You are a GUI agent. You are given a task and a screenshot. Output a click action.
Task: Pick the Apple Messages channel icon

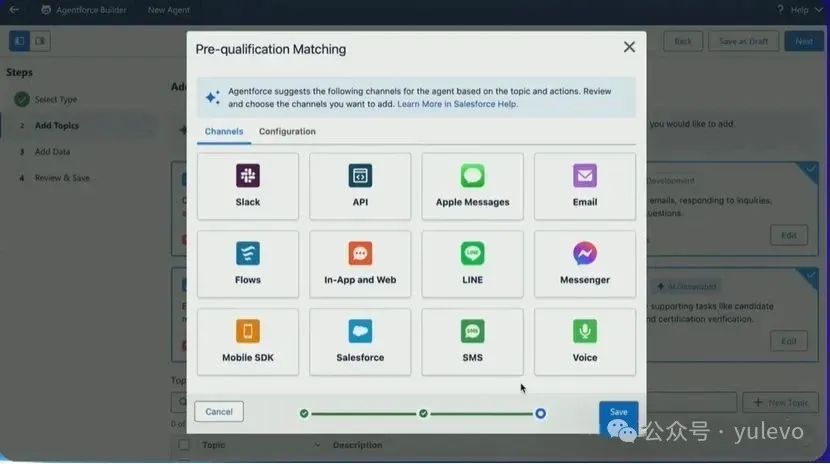click(472, 176)
